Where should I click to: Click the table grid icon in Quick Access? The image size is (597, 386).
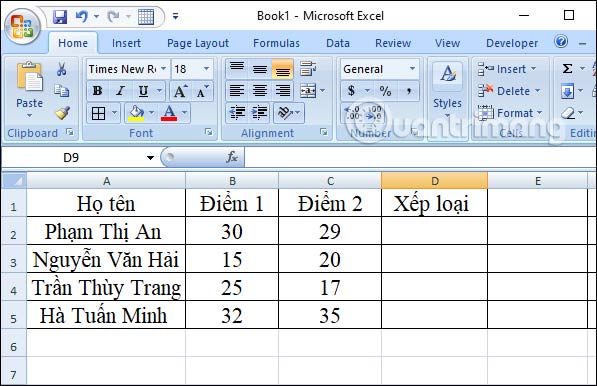point(146,17)
